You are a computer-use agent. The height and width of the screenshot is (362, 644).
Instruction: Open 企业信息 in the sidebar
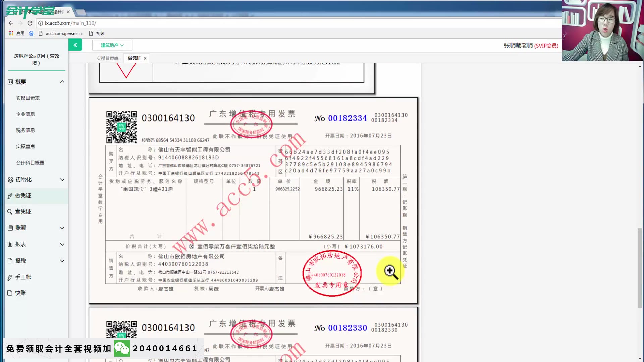[25, 114]
